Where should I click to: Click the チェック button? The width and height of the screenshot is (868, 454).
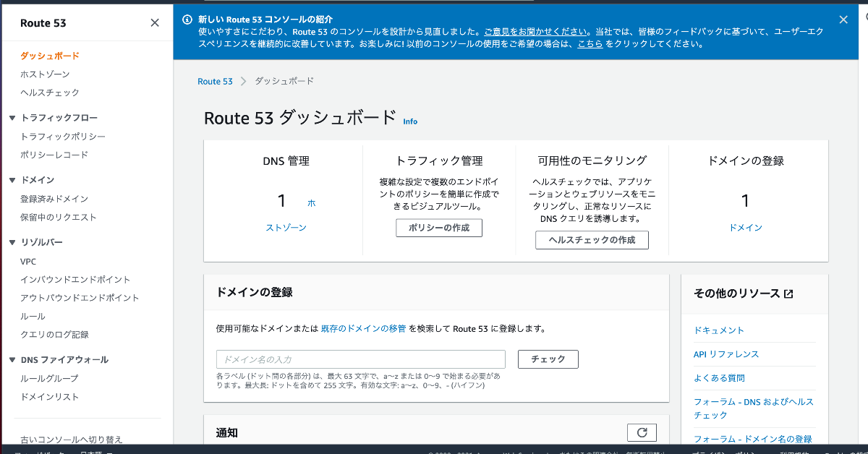point(548,359)
